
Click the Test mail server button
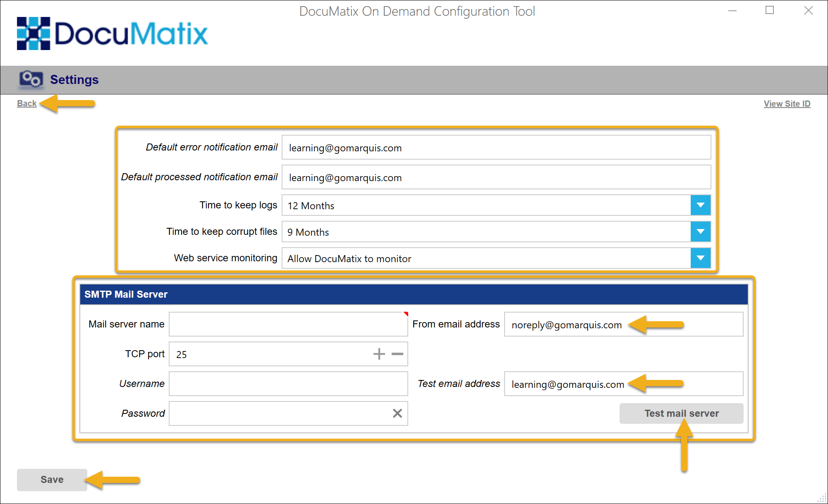coord(681,413)
